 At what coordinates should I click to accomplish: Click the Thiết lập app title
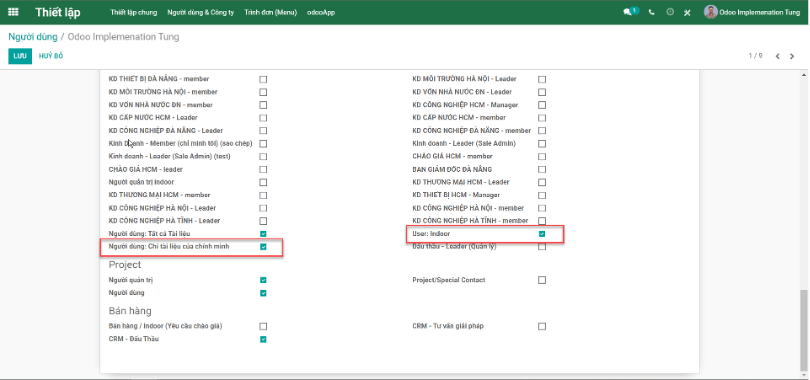[58, 12]
